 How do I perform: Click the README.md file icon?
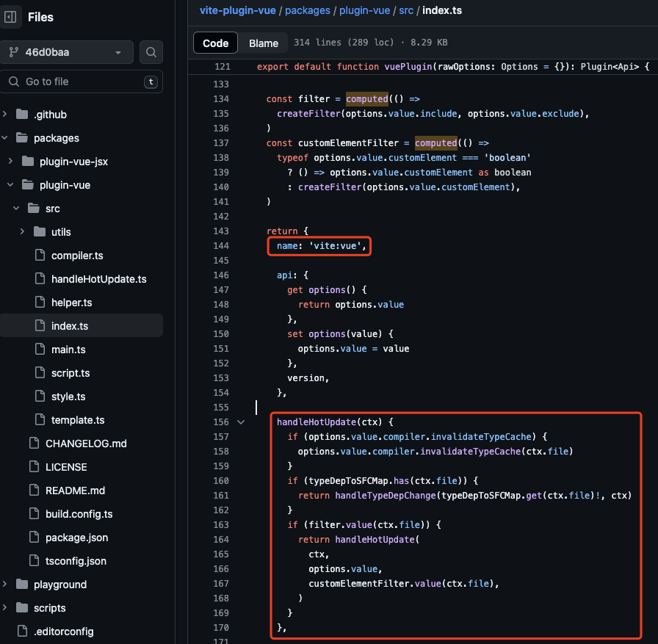point(34,490)
